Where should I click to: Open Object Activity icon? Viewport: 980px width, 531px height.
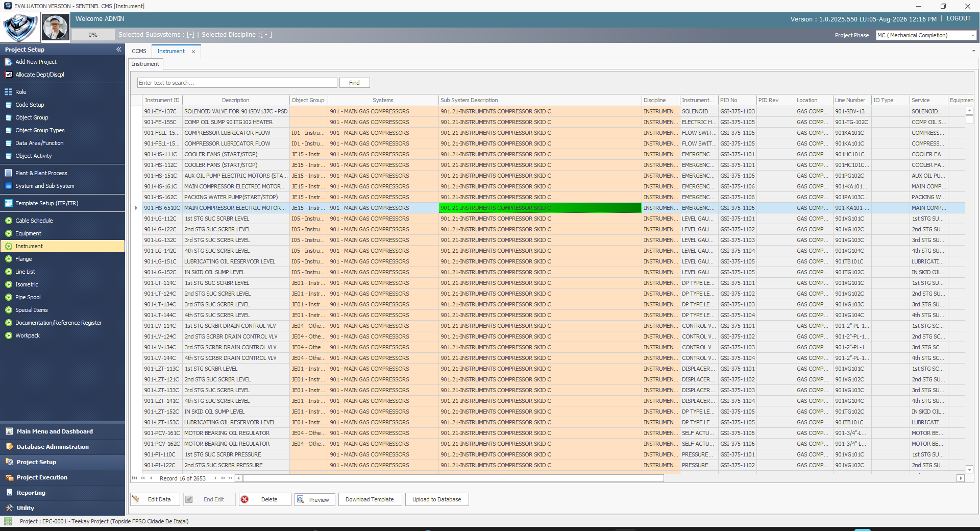(x=9, y=156)
